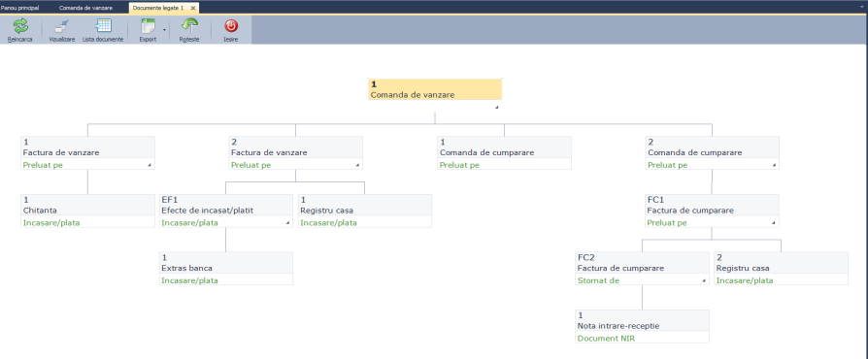Click the Roteste rotate icon

[190, 26]
